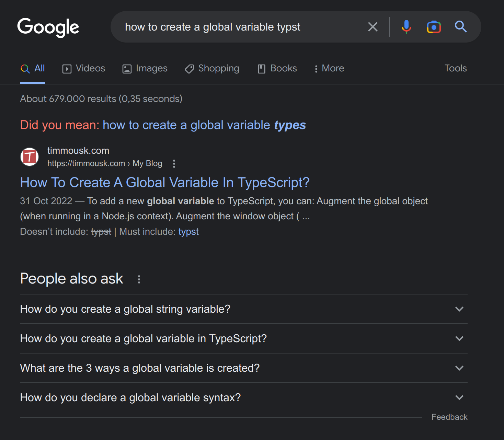Click the Feedback link

449,417
